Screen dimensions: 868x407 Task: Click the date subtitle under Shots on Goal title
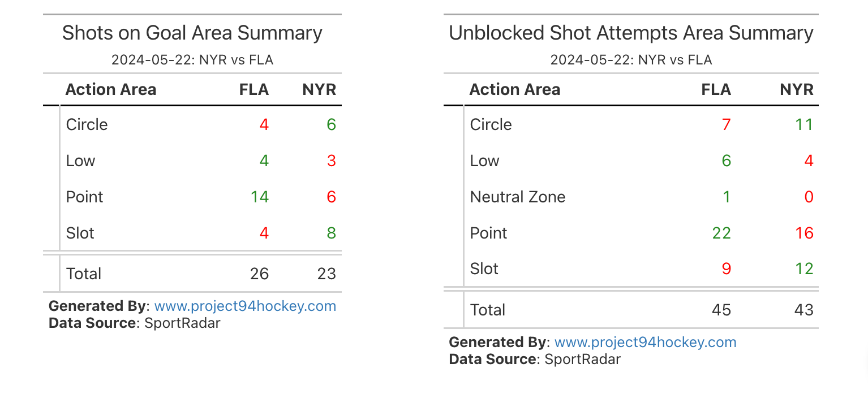click(192, 60)
